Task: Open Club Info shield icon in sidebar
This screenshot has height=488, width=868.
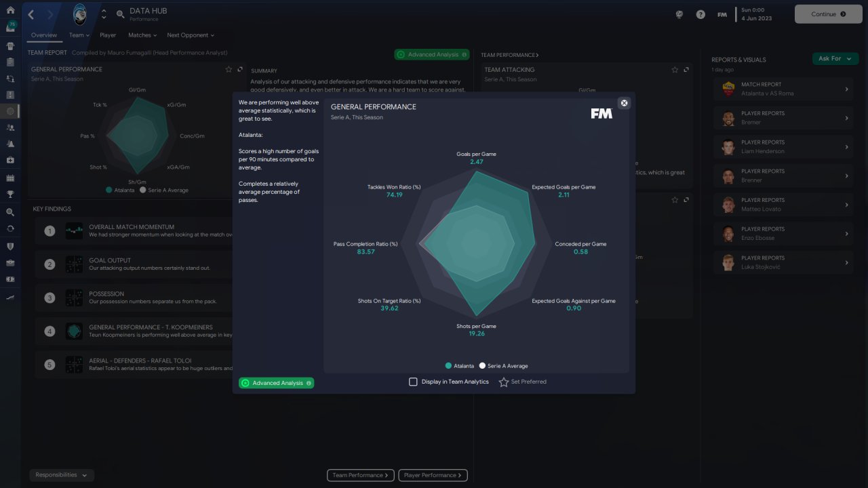Action: [10, 246]
